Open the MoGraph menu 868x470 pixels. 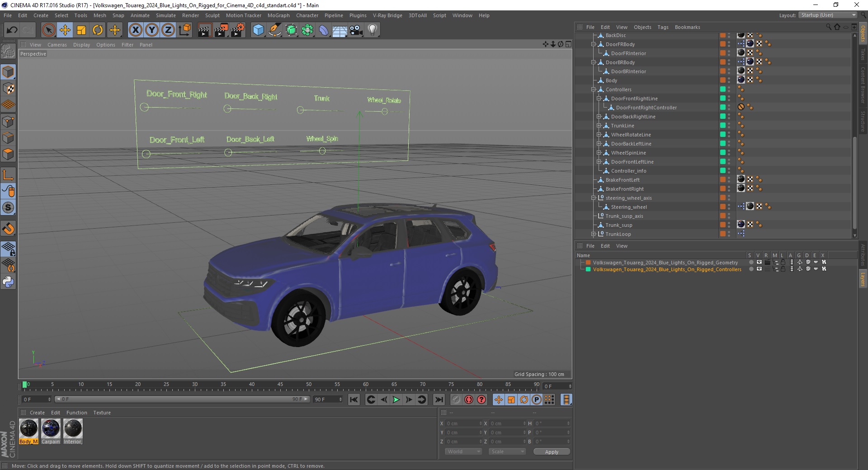pyautogui.click(x=278, y=15)
